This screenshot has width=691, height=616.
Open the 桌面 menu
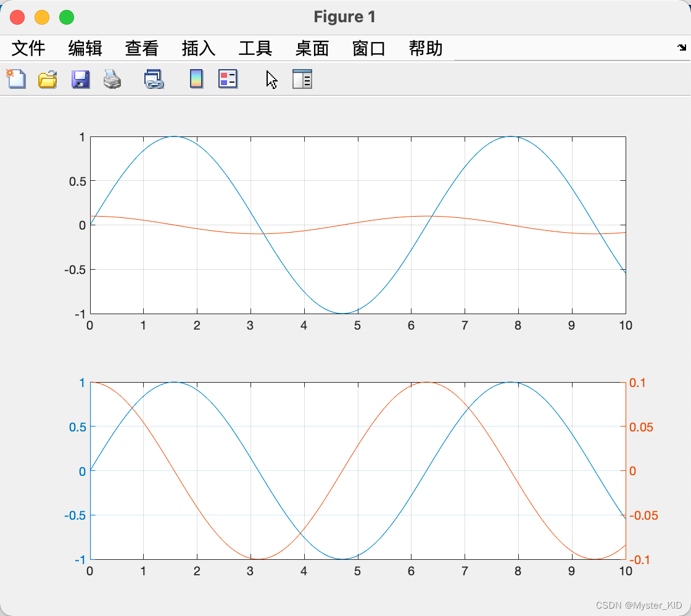pyautogui.click(x=312, y=48)
